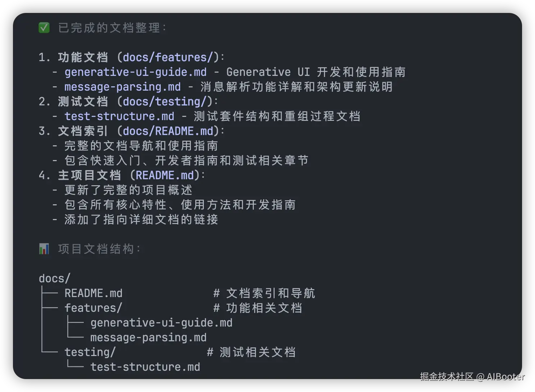Screen dimensions: 535x392
Task: Click the 文档索引和导航 comment text
Action: [270, 293]
